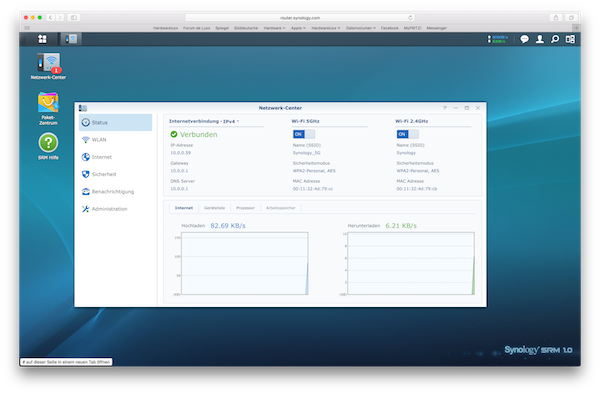Click the Safari address bar router.synology.com
The height and width of the screenshot is (394, 600).
[300, 18]
